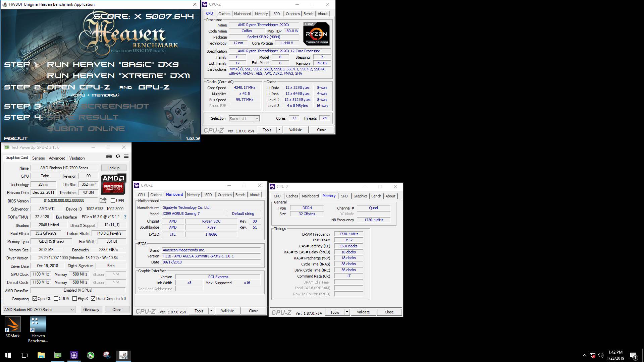Take a GPU-Z screenshot with the camera icon

tap(109, 156)
